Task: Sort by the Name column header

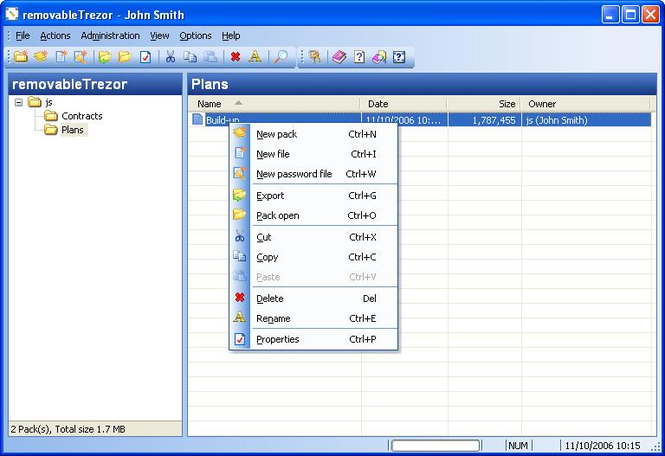Action: tap(274, 104)
